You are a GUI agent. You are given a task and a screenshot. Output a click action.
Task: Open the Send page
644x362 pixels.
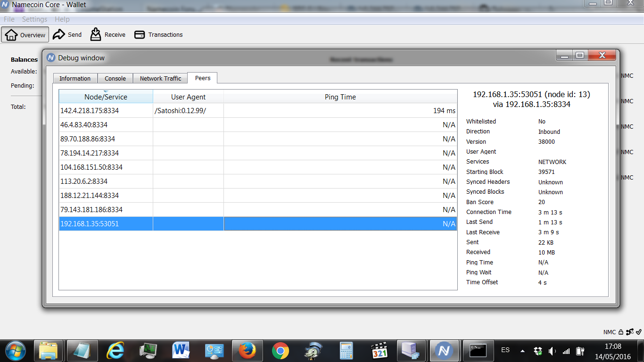click(67, 34)
